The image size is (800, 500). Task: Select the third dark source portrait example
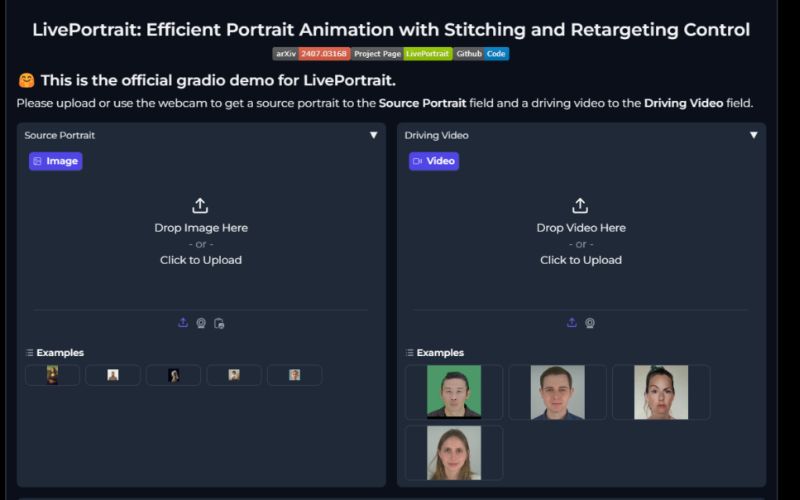point(173,375)
